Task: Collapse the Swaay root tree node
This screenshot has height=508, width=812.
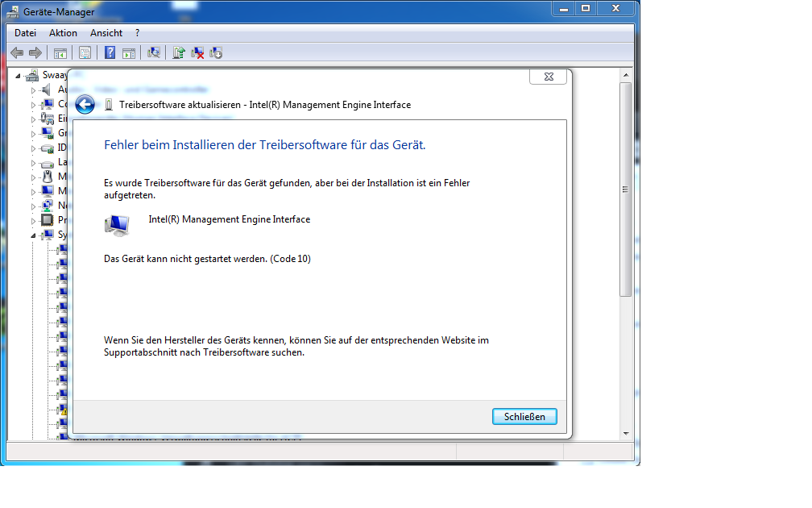Action: pyautogui.click(x=18, y=76)
